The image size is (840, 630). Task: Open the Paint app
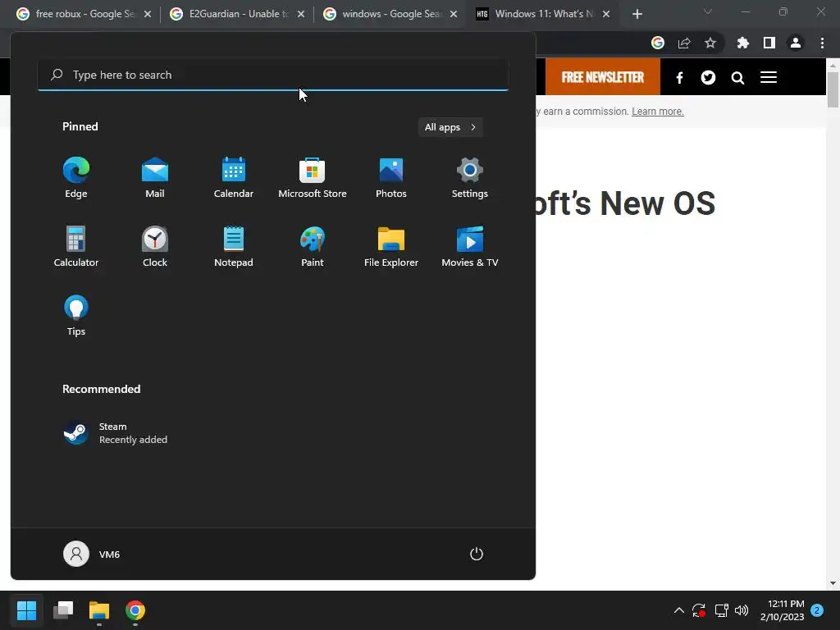[x=313, y=246]
